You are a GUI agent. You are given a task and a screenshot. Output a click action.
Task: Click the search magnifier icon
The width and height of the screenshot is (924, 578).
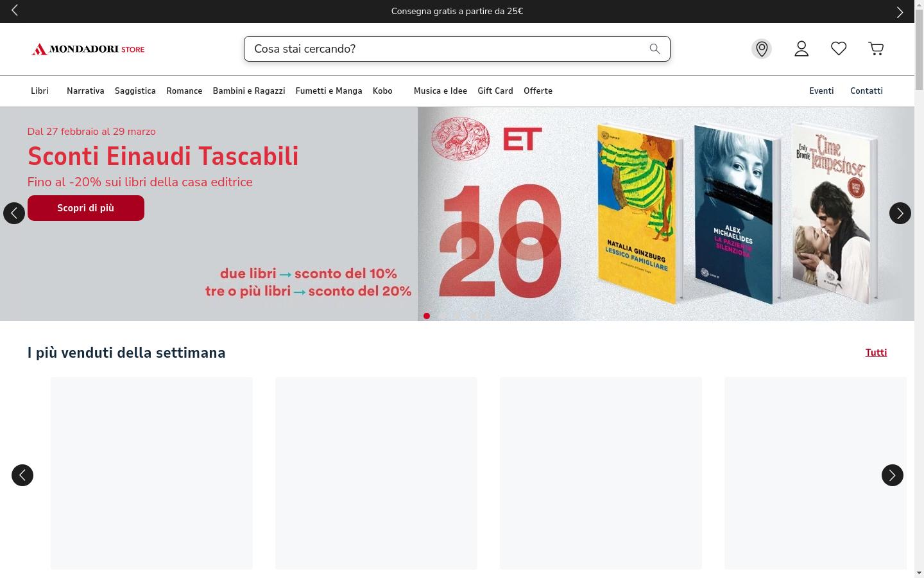pos(654,49)
